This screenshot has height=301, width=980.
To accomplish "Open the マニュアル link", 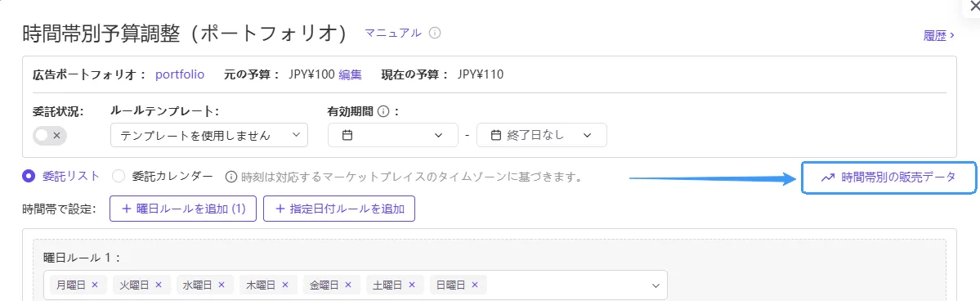I will tap(393, 34).
